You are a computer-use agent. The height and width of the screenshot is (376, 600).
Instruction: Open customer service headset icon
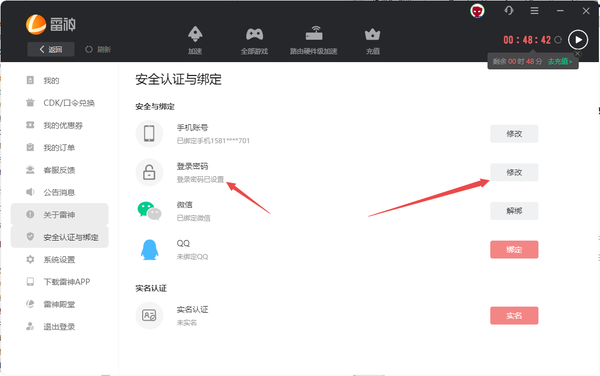(509, 11)
